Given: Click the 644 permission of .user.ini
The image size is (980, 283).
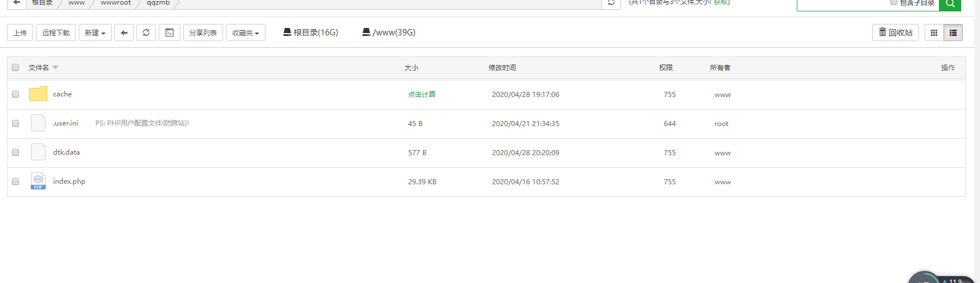Looking at the screenshot, I should tap(670, 124).
